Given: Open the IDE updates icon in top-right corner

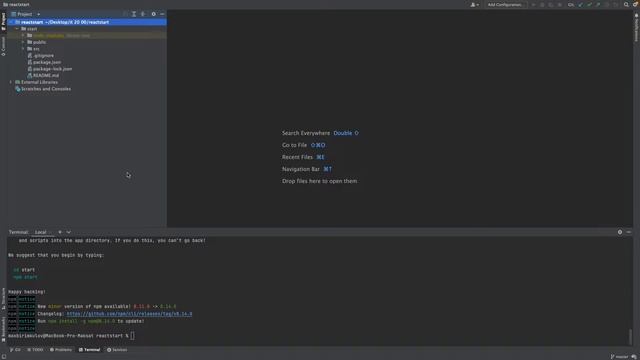Looking at the screenshot, I should (x=635, y=4).
